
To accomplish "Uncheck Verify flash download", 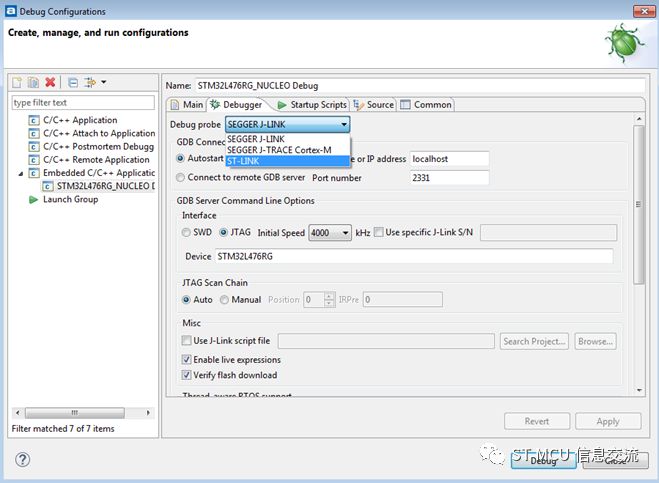I will pyautogui.click(x=186, y=375).
